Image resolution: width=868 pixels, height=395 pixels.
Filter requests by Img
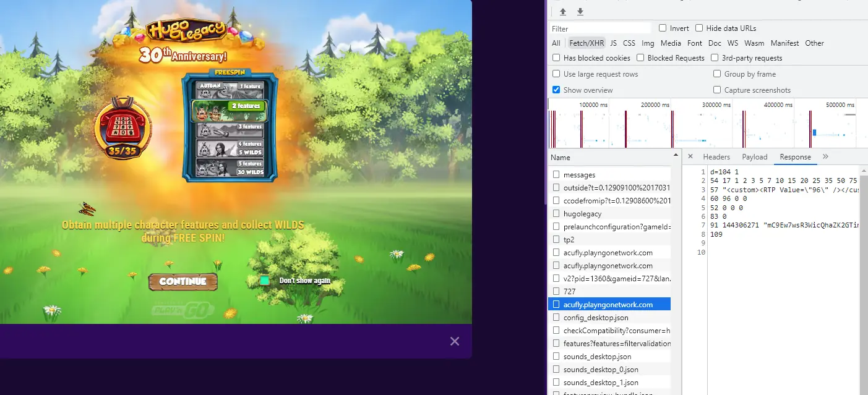point(648,43)
